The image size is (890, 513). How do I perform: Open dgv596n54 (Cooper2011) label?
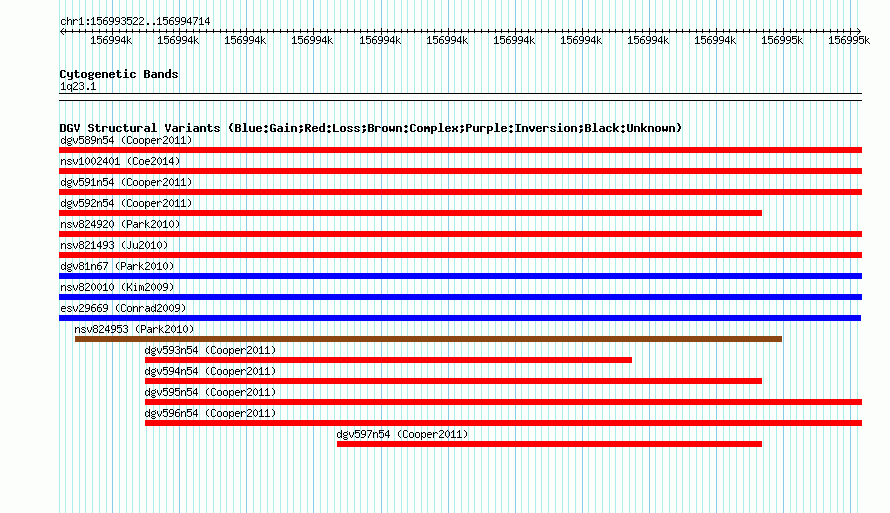[210, 413]
